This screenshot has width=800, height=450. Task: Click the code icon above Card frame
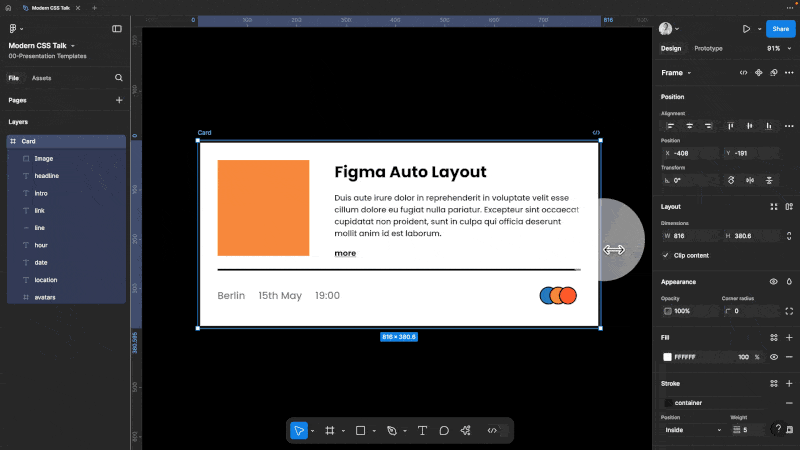pyautogui.click(x=596, y=133)
